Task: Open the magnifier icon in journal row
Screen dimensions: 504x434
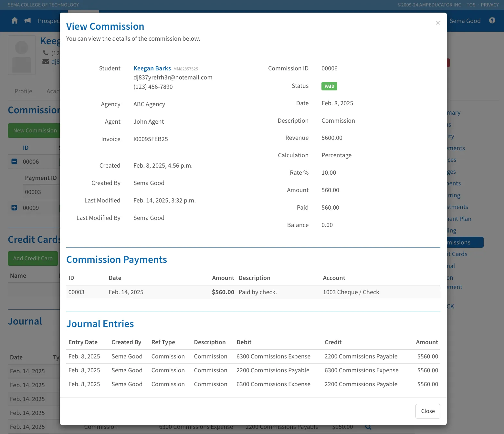Action: [368, 427]
